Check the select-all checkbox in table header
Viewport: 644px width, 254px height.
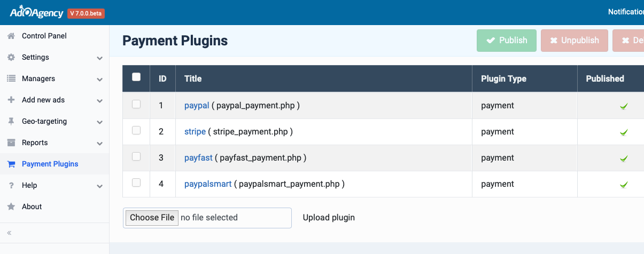coord(136,77)
